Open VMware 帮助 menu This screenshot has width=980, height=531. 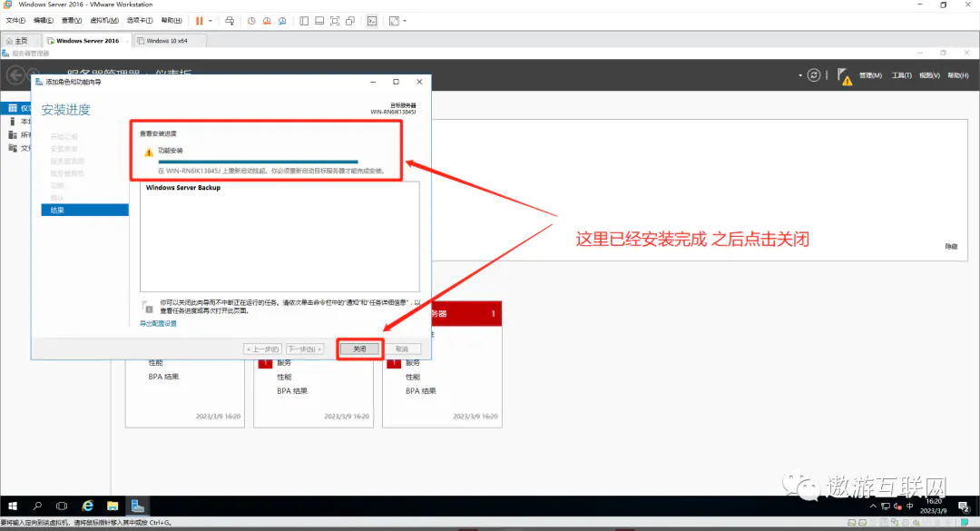[171, 21]
